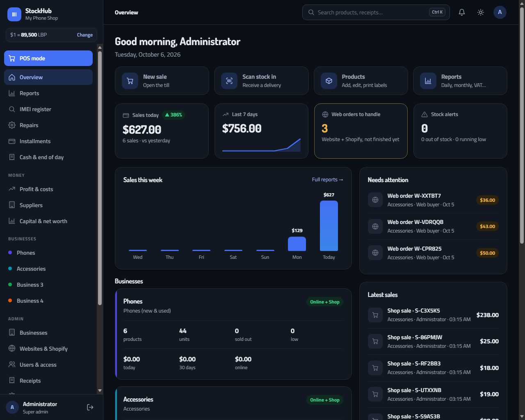Viewport: 525px width, 420px height.
Task: Open IMEI register
Action: tap(48, 109)
